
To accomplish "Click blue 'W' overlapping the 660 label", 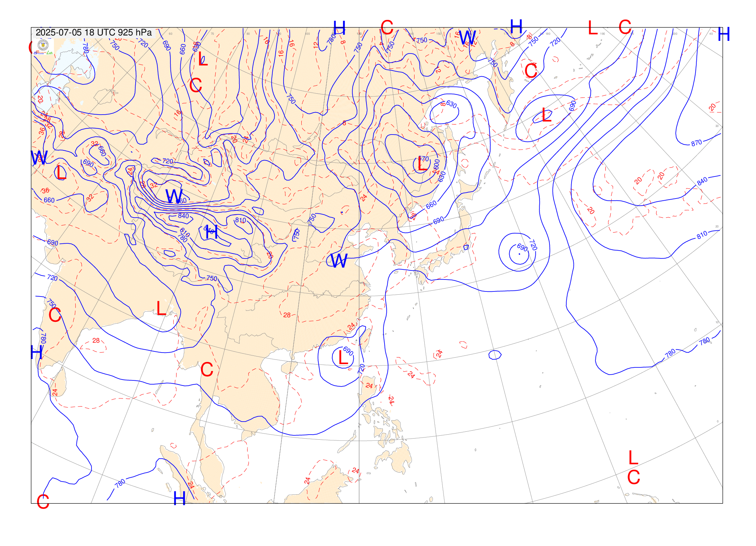I will [x=174, y=196].
